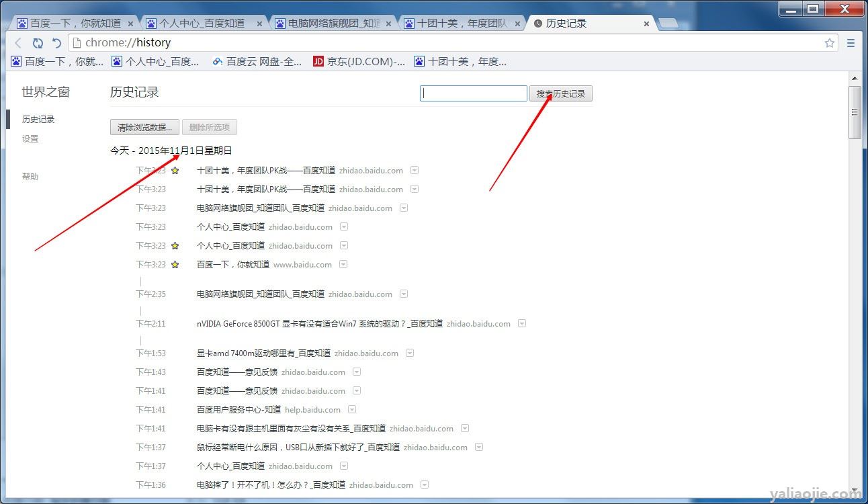The image size is (868, 504).
Task: Bookmark this page with the star icon
Action: [x=830, y=43]
